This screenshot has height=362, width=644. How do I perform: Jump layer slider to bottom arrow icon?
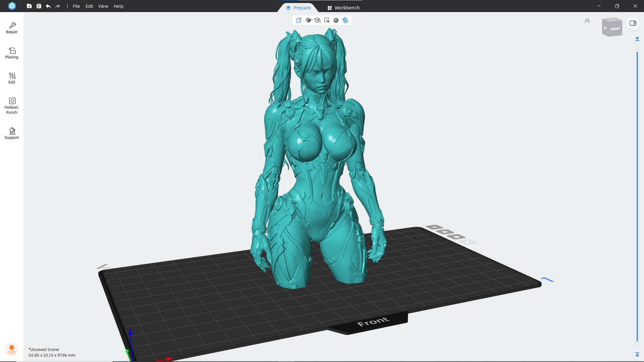(637, 354)
